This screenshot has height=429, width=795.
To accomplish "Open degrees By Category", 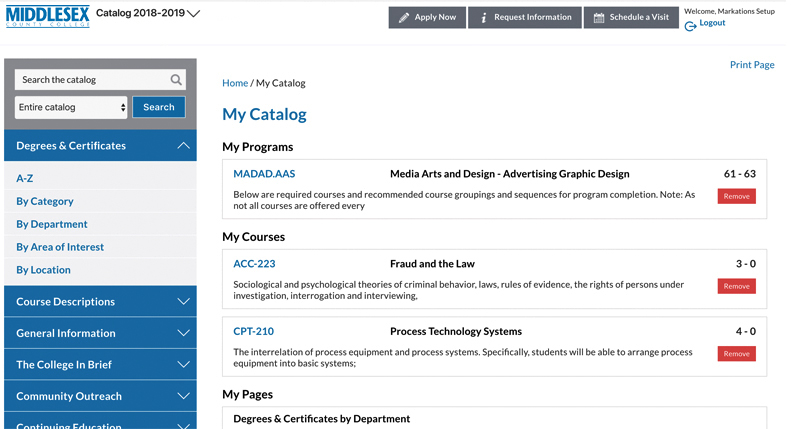I will coord(45,201).
